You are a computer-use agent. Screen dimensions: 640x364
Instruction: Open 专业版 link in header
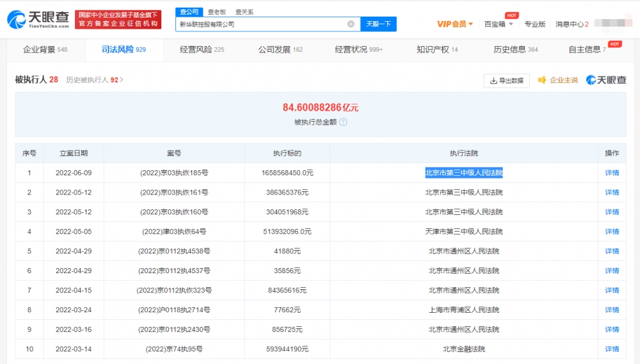tap(534, 24)
